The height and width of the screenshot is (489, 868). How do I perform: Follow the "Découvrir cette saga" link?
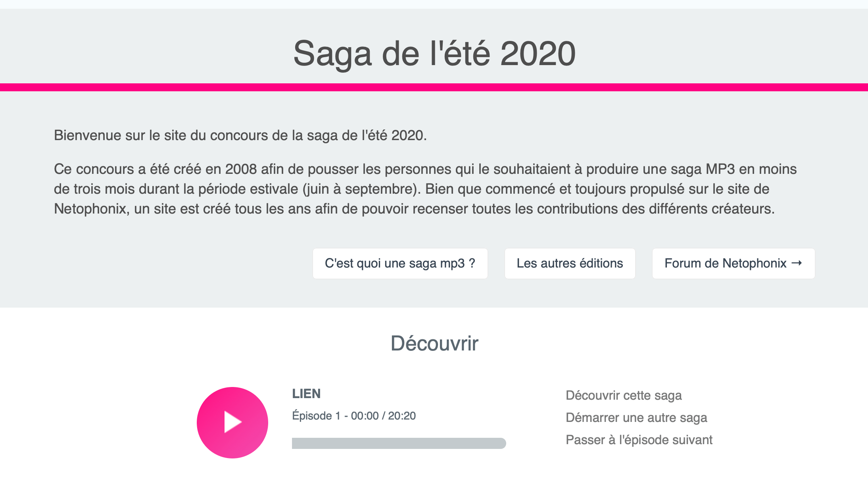[624, 395]
